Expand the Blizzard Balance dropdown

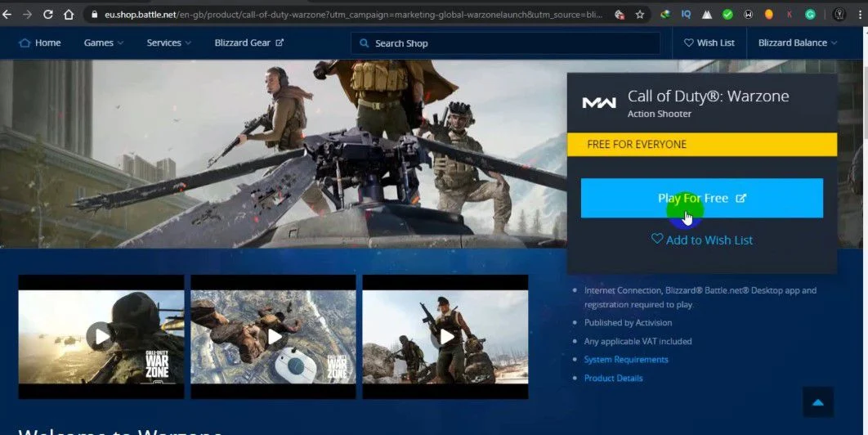tap(798, 43)
